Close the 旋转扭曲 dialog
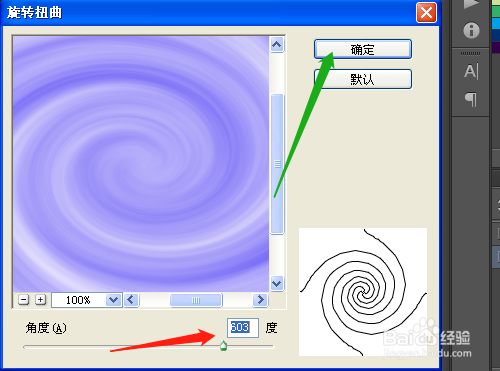Screen dimensions: 500x371 426,13
